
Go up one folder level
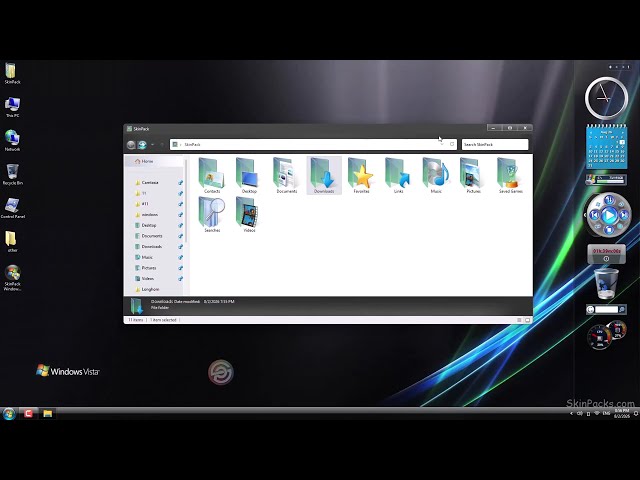pyautogui.click(x=162, y=144)
